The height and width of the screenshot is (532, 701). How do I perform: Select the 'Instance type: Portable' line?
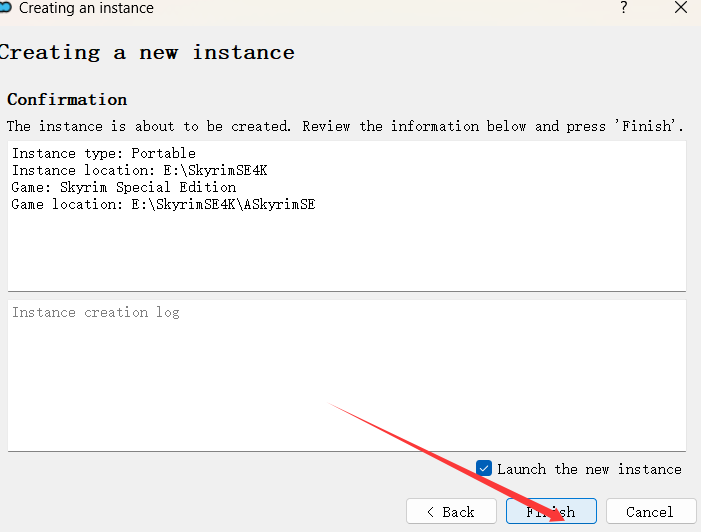tap(104, 154)
